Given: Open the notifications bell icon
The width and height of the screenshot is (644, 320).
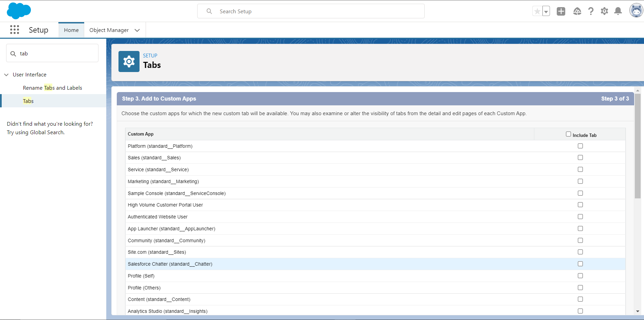Looking at the screenshot, I should pyautogui.click(x=618, y=12).
